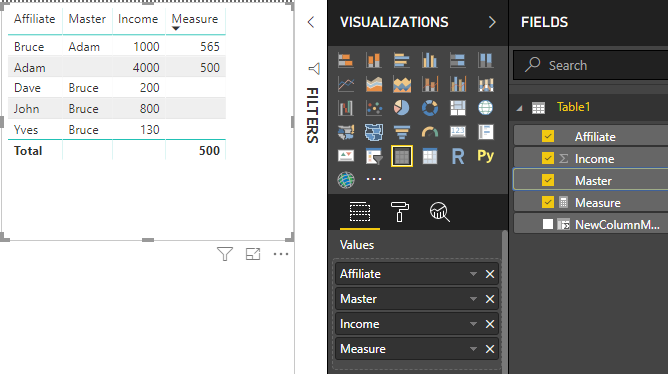Click the Fields pane Search box
Image resolution: width=668 pixels, height=374 pixels.
[x=590, y=65]
